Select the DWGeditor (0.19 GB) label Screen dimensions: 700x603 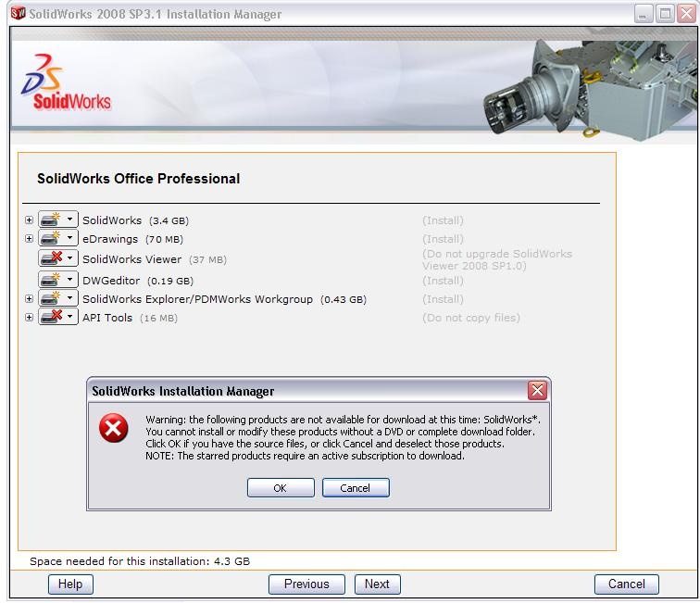point(138,281)
